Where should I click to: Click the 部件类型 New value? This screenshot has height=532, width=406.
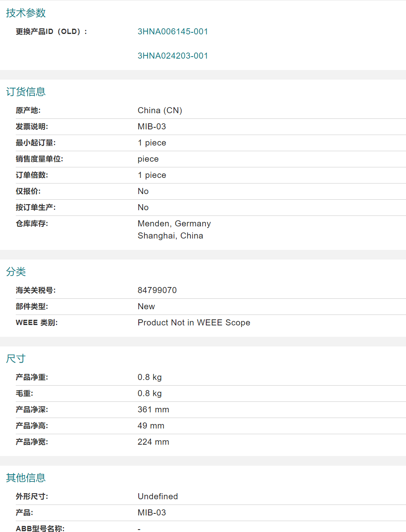click(146, 306)
